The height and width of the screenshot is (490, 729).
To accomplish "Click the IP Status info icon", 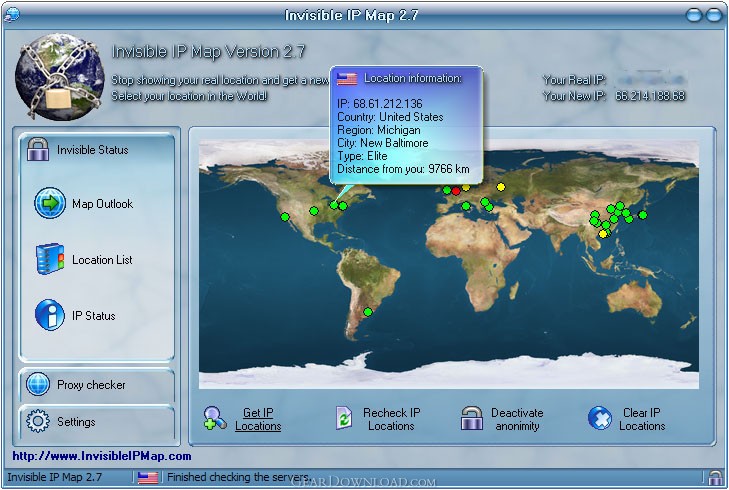I will (50, 315).
